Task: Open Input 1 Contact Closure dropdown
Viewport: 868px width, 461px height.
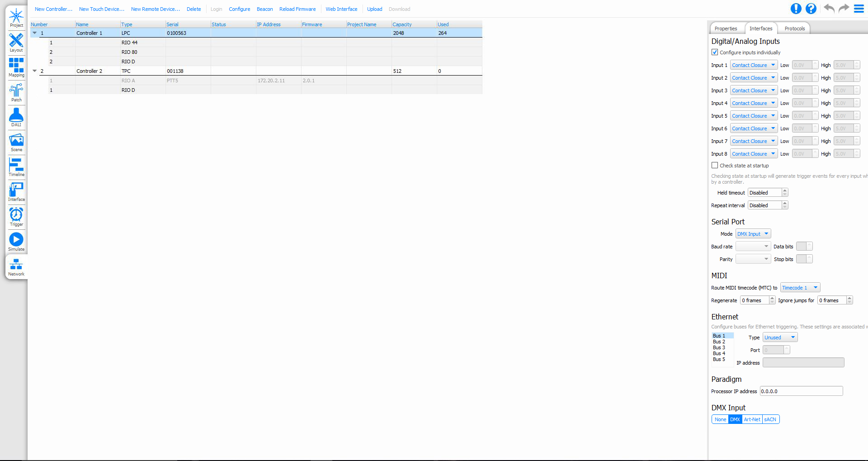Action: click(754, 65)
